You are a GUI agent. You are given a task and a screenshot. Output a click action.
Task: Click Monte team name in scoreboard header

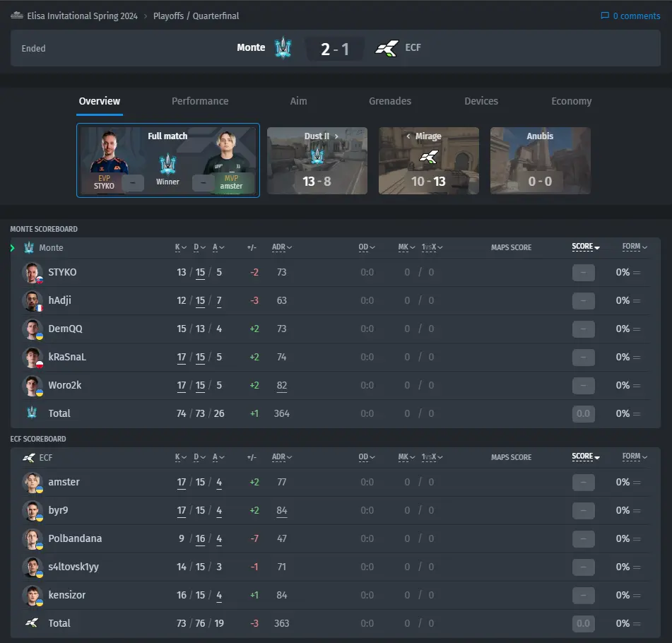coord(51,248)
